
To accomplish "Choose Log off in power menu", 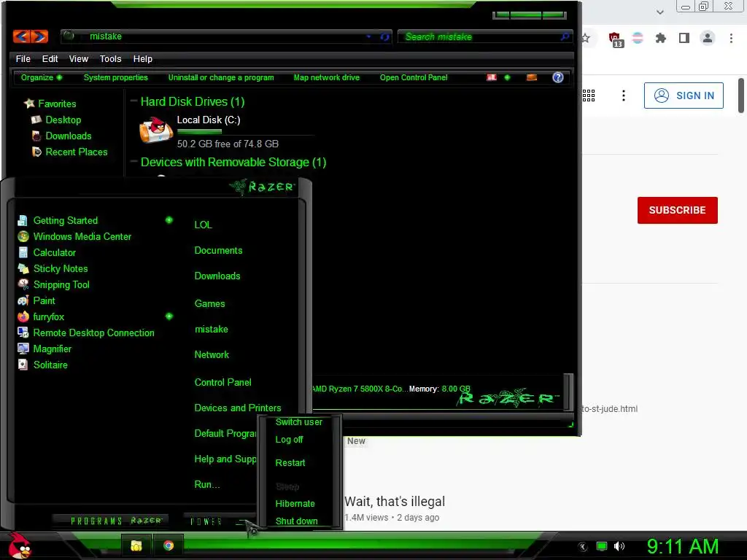I will tap(289, 440).
